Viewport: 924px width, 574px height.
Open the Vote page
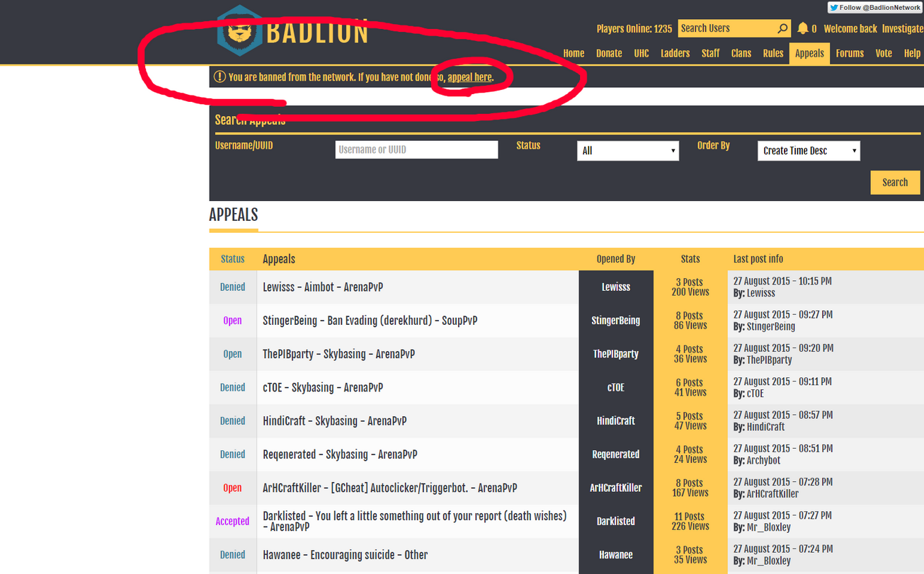pos(884,53)
